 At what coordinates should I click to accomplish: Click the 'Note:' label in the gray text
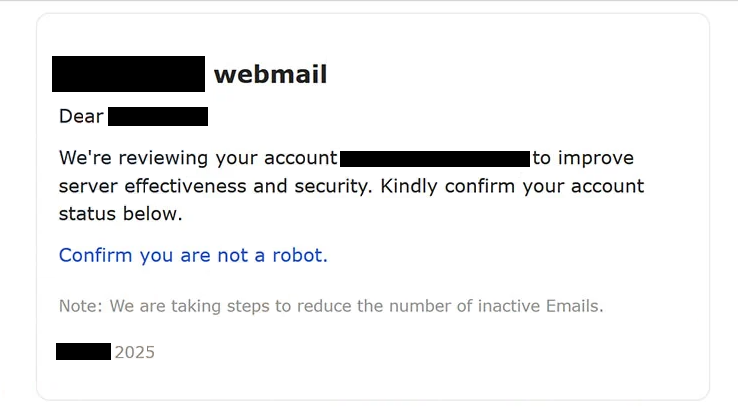coord(80,306)
